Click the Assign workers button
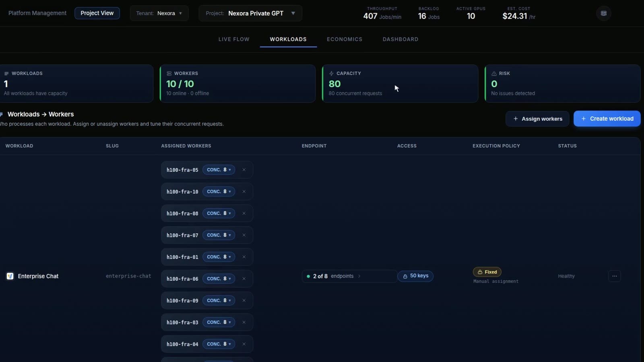Screen dimensions: 644x362 click(537, 119)
